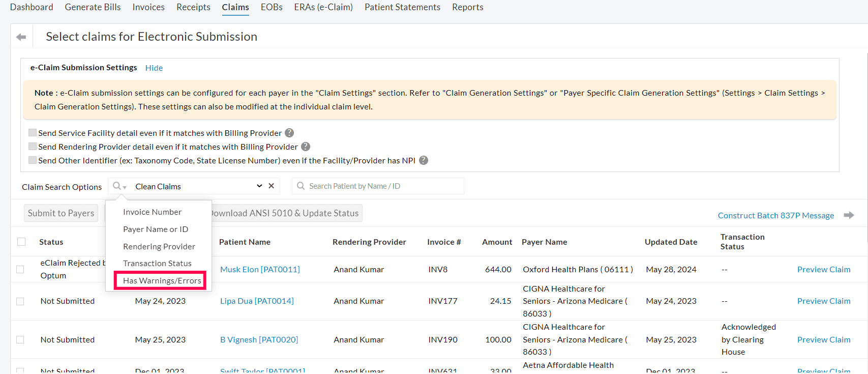
Task: Select Transaction Status search option
Action: tap(157, 264)
